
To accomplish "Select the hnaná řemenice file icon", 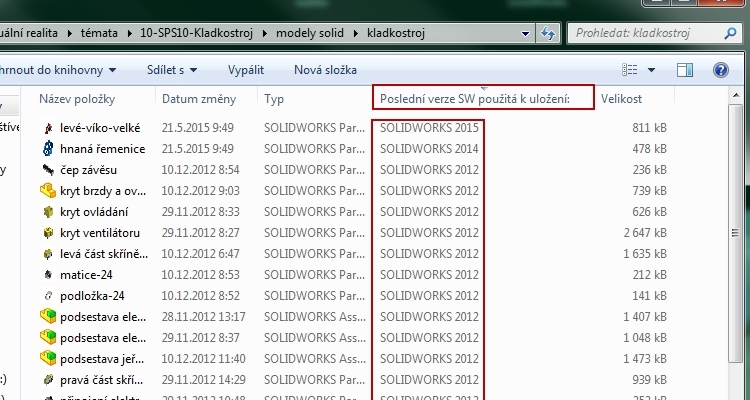I will point(48,149).
